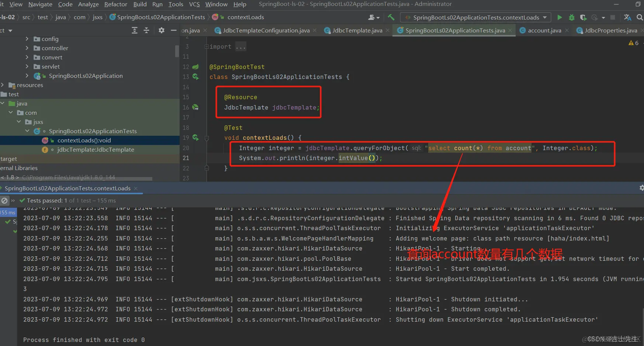
Task: Toggle show ignored tests in Run panel
Action: coord(4,201)
